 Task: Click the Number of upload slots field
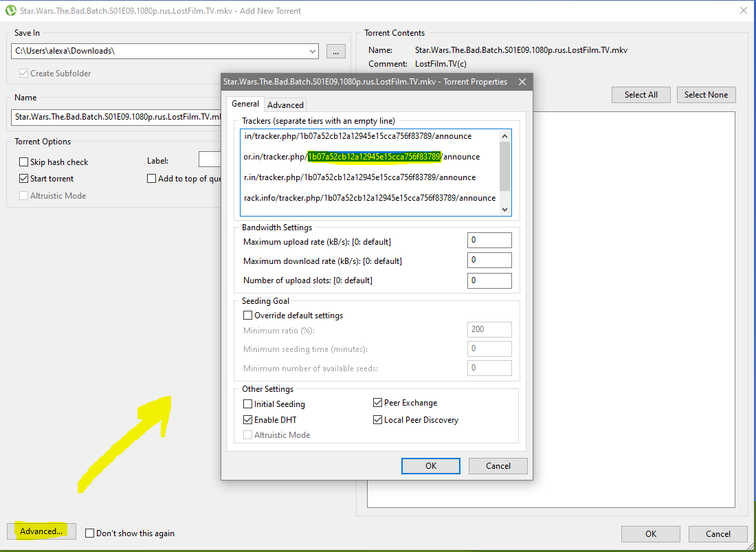(x=489, y=280)
